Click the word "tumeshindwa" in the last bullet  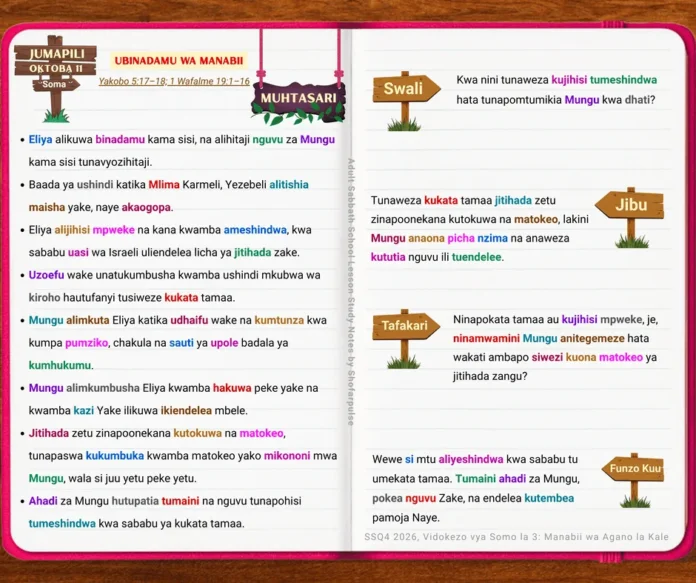(62, 524)
